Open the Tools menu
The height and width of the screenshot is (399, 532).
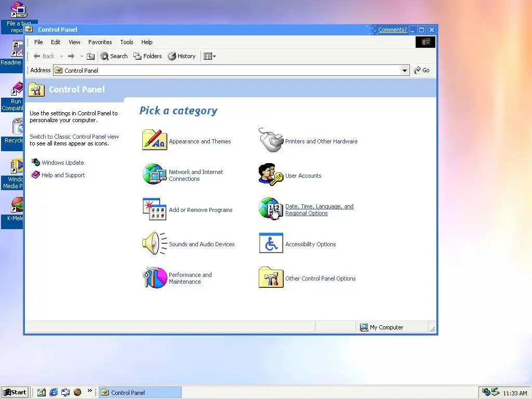[127, 42]
